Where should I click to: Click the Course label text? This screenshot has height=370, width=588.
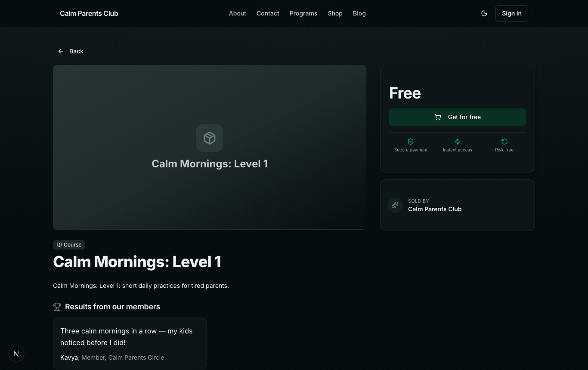[72, 245]
